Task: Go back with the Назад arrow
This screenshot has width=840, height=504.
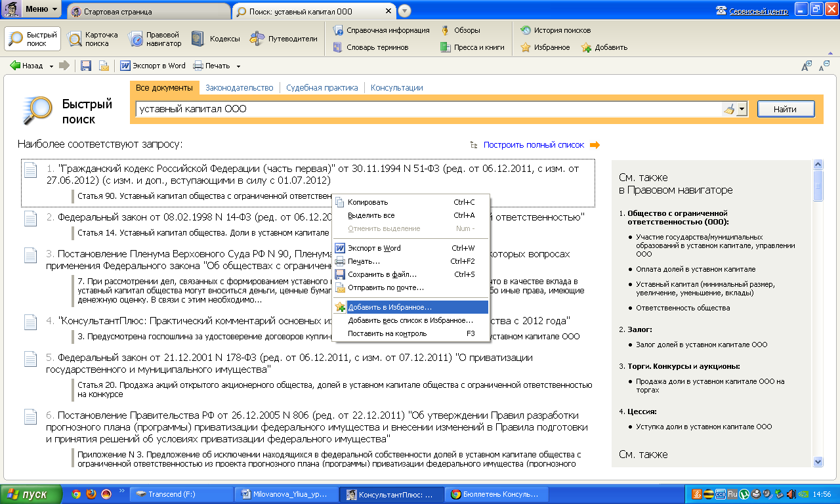Action: click(26, 66)
